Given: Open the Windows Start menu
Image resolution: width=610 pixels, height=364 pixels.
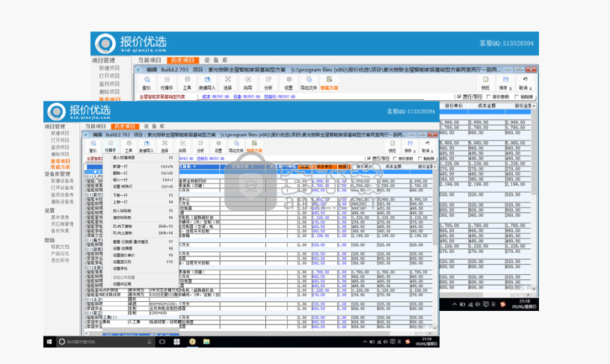Looking at the screenshot, I should (x=49, y=342).
